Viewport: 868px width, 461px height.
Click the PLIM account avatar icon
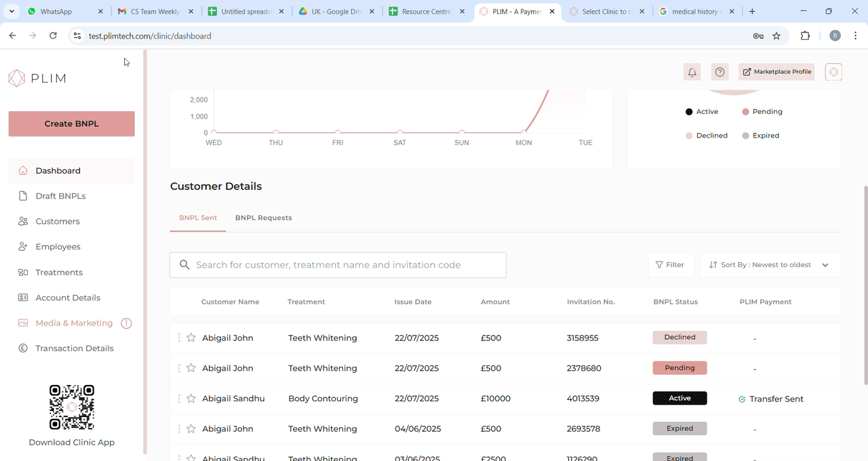tap(834, 72)
